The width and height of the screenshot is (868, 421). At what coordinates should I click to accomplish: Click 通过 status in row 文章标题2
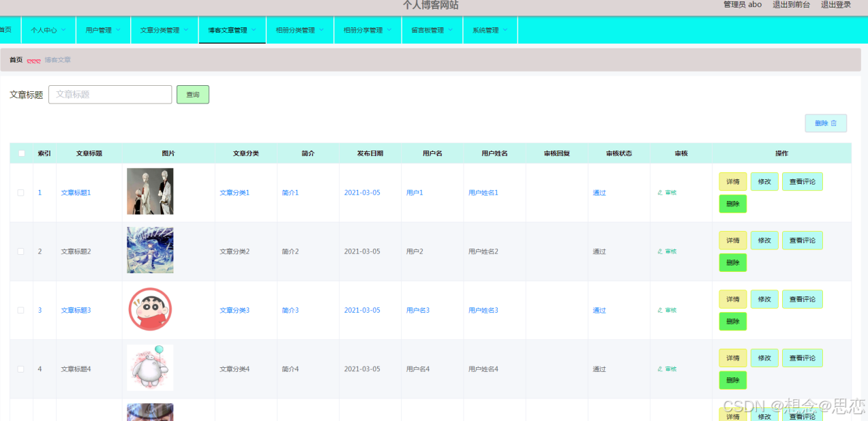tap(599, 251)
